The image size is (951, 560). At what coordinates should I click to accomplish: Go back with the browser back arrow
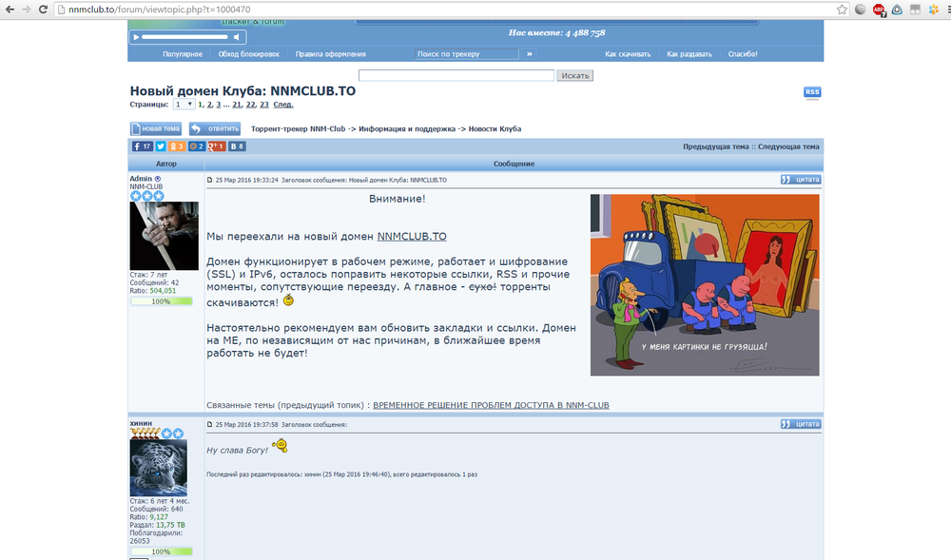coord(10,10)
